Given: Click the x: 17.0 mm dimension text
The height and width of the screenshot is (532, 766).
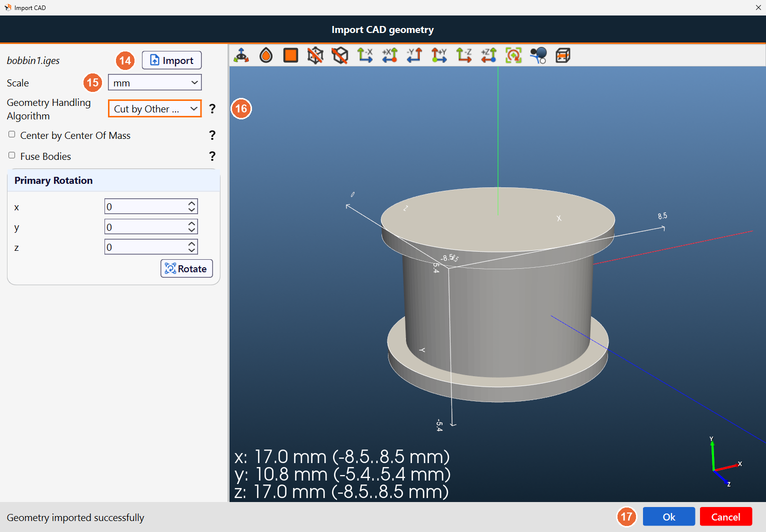Looking at the screenshot, I should (342, 457).
